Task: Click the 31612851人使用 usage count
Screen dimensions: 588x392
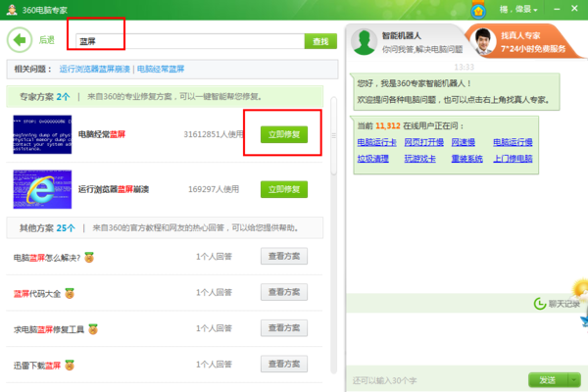Action: point(214,134)
